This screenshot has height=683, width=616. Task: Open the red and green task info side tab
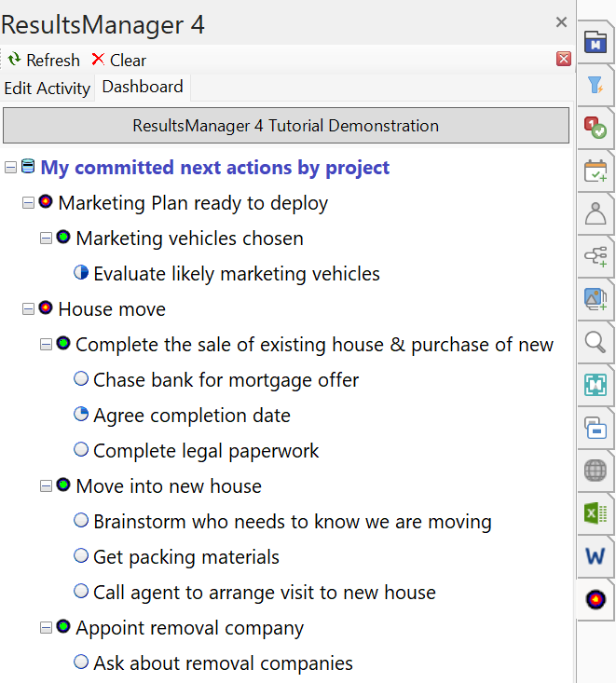pos(595,128)
